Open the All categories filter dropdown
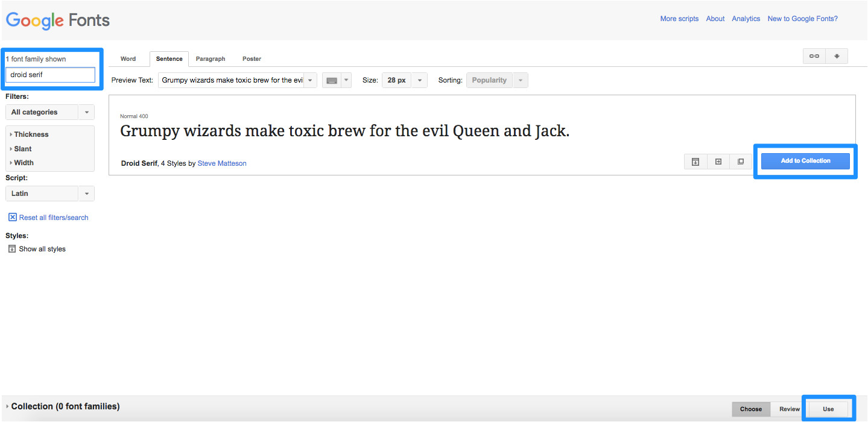 pyautogui.click(x=49, y=112)
